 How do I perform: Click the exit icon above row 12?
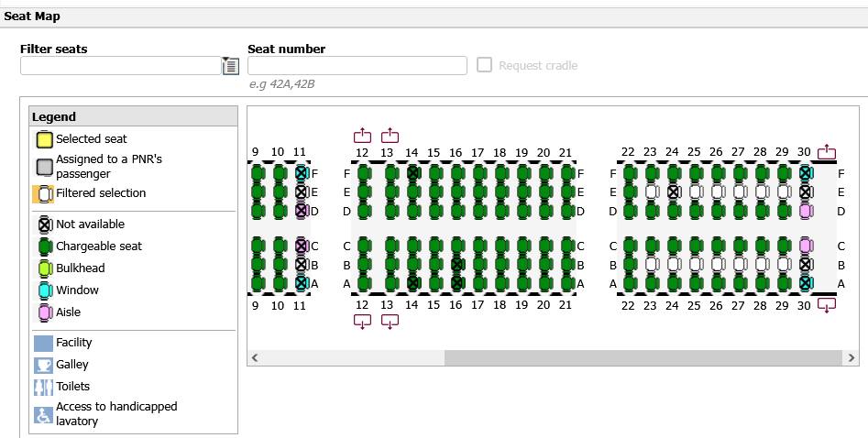tap(362, 136)
